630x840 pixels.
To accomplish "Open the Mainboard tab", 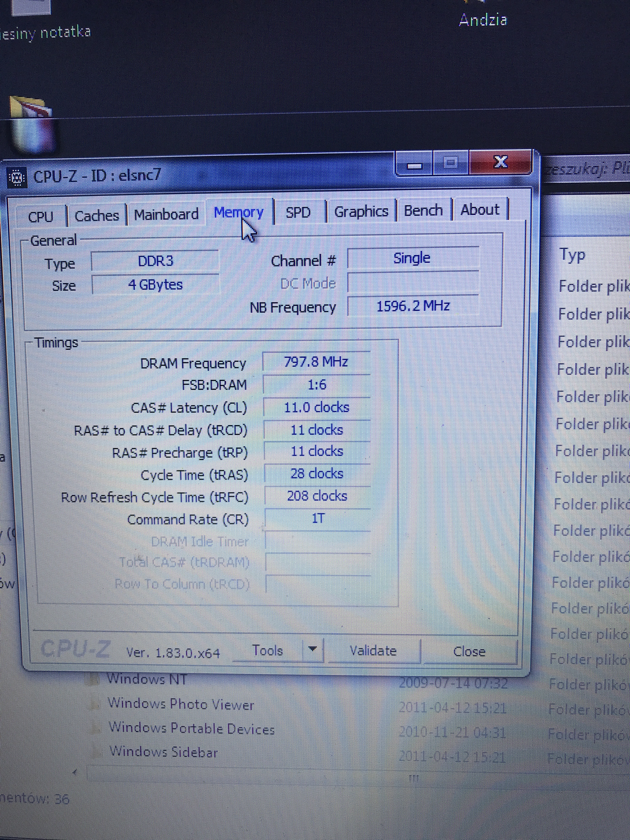I will pos(166,215).
